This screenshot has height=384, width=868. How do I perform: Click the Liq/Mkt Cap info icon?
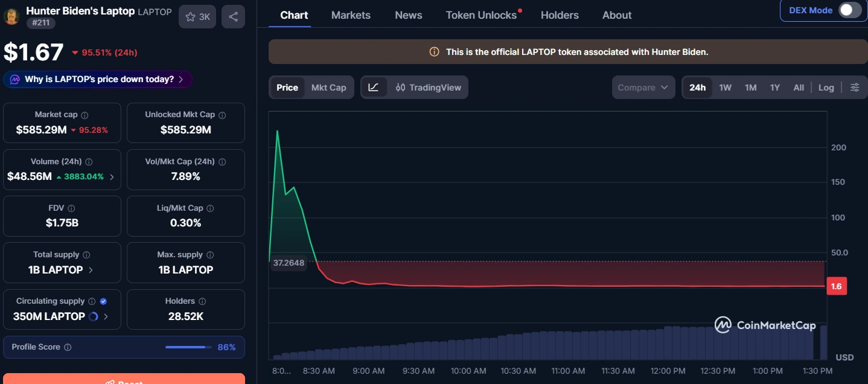(x=210, y=208)
